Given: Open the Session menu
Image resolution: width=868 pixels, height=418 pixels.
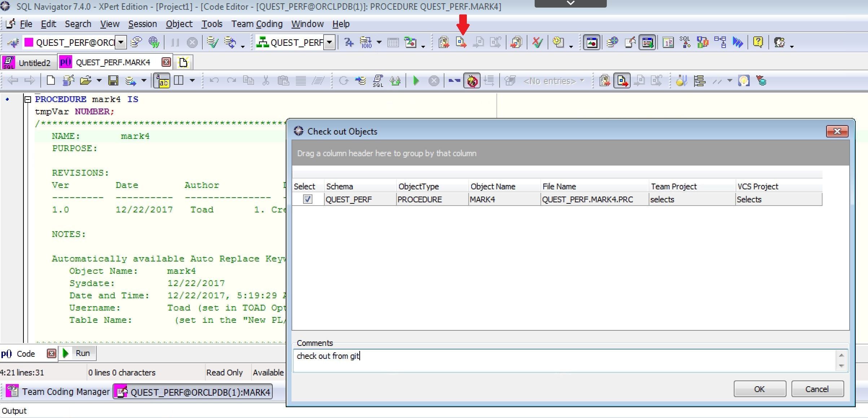Looking at the screenshot, I should click(x=143, y=24).
